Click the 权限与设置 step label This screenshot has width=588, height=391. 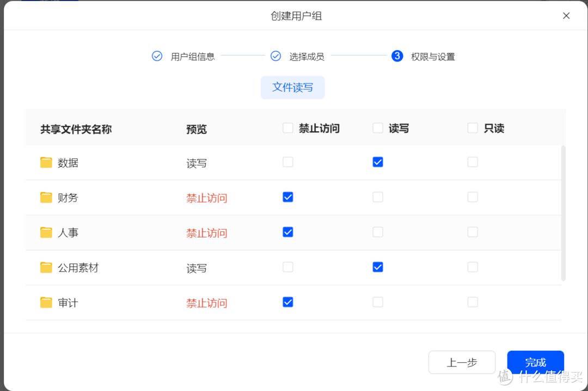[433, 56]
